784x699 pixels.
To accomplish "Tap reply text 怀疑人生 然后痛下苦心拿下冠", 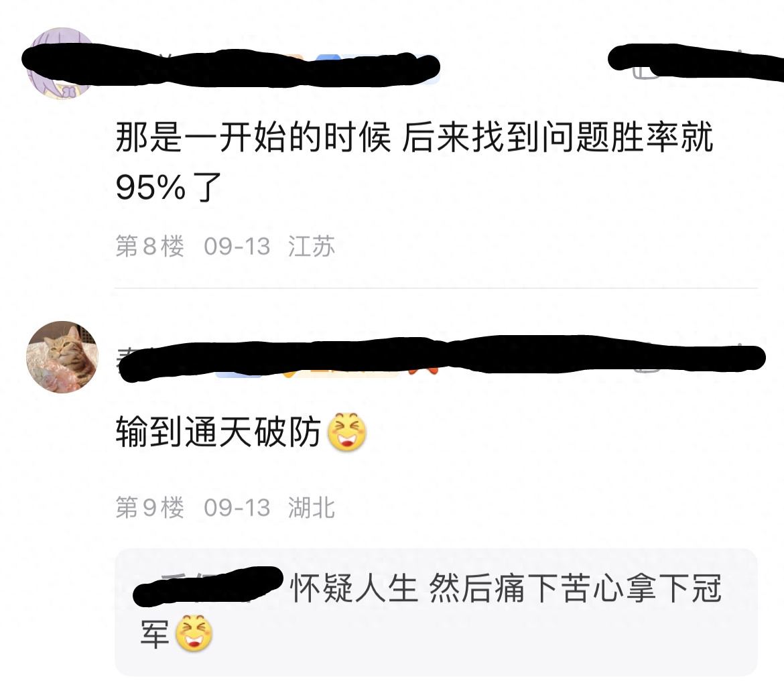I will pyautogui.click(x=505, y=588).
